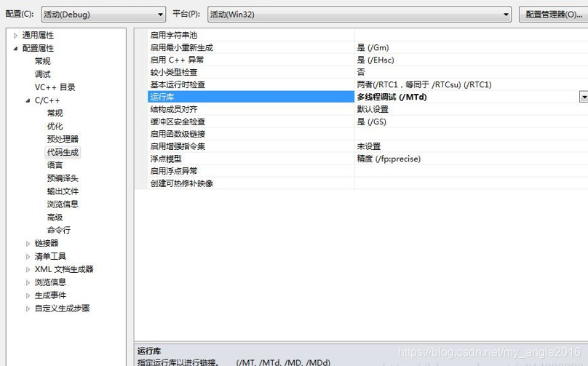Collapse the 配置属性 tree node arrow
The width and height of the screenshot is (588, 366).
click(15, 48)
